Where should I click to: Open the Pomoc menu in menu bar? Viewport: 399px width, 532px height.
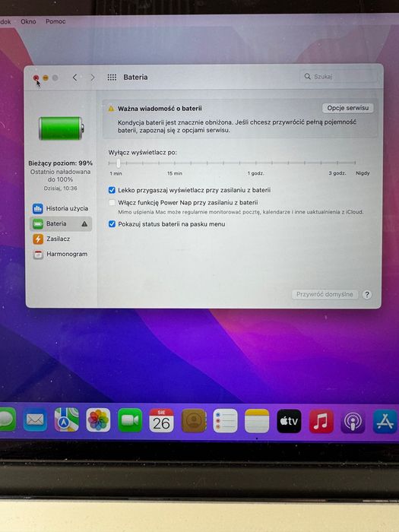point(55,21)
